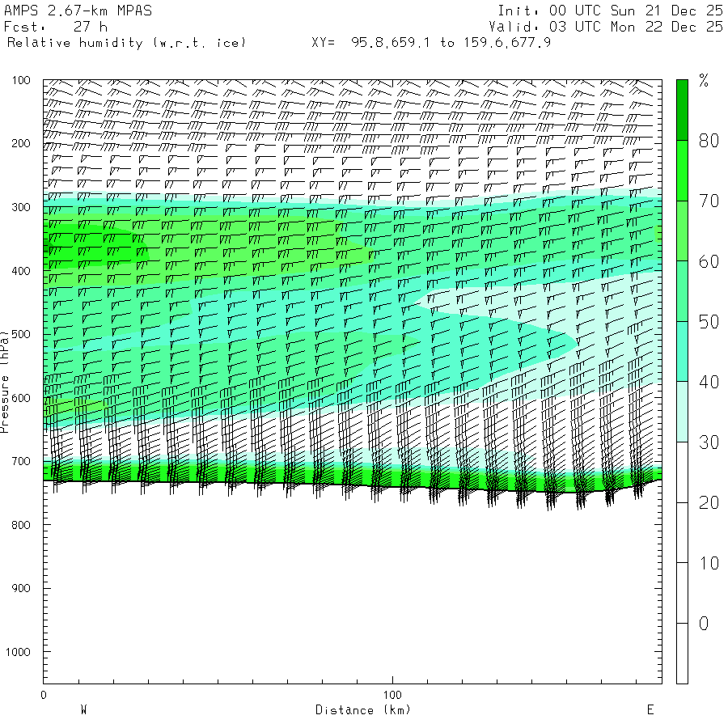
Task: Click the colorbar value 20 label
Action: 709,503
